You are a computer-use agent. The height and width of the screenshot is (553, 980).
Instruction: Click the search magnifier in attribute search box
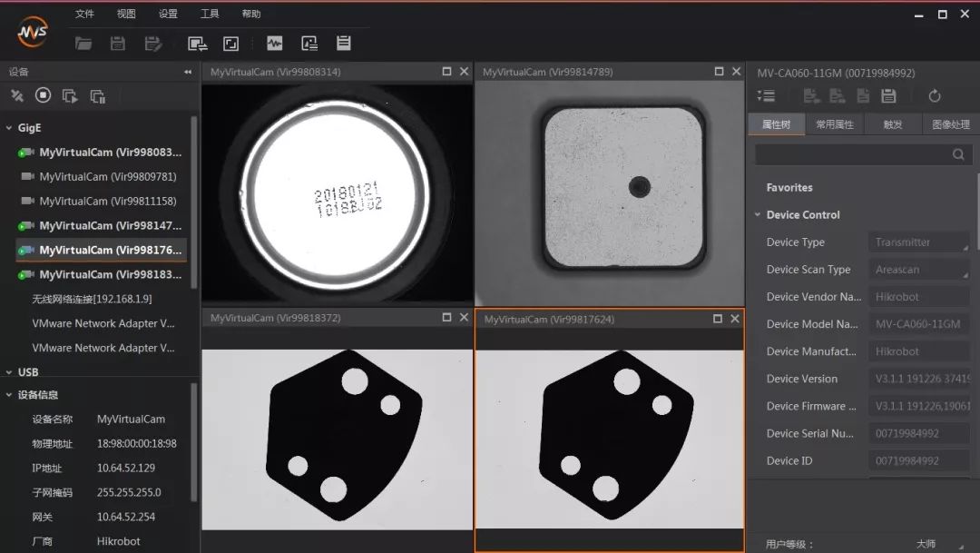coord(958,155)
